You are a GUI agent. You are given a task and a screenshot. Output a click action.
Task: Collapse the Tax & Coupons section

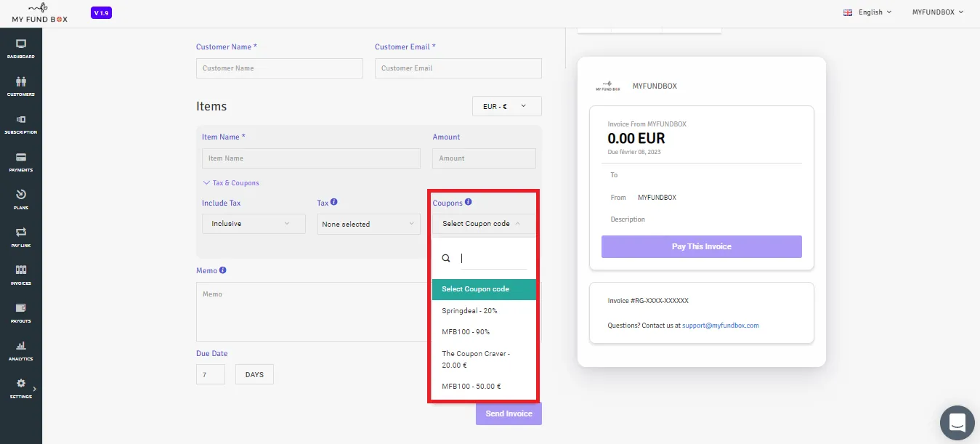(x=231, y=183)
